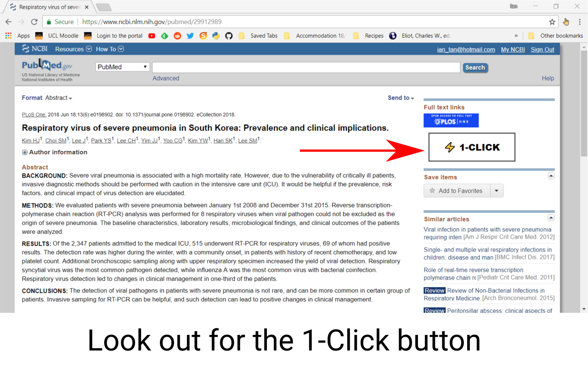Open the Feedly bookmark icon
Image resolution: width=588 pixels, height=368 pixels.
click(x=164, y=36)
